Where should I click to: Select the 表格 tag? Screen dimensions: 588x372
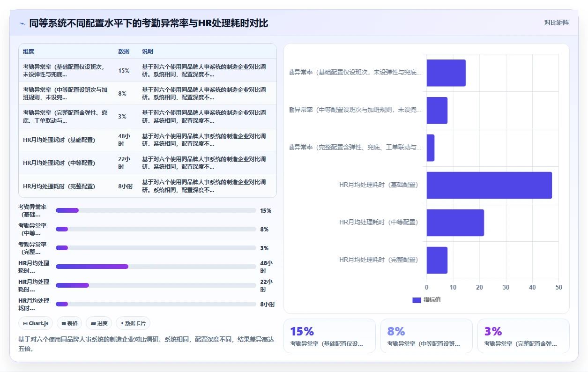pyautogui.click(x=69, y=323)
